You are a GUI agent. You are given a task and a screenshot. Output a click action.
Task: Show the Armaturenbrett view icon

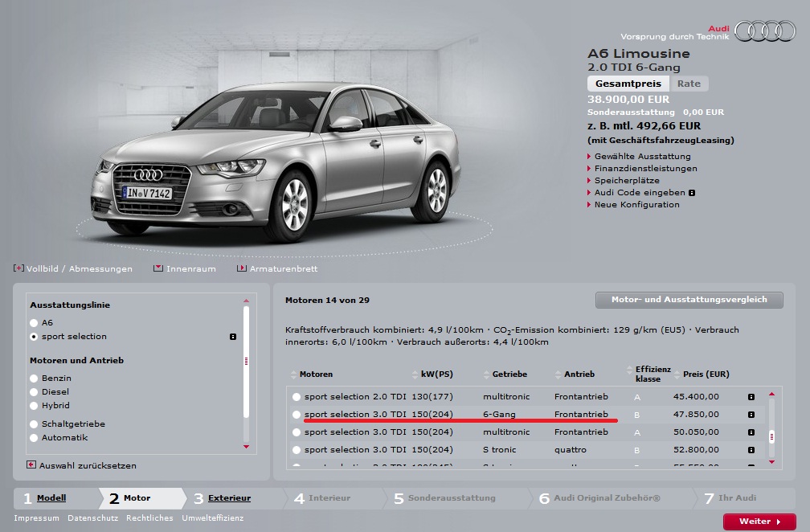click(242, 268)
